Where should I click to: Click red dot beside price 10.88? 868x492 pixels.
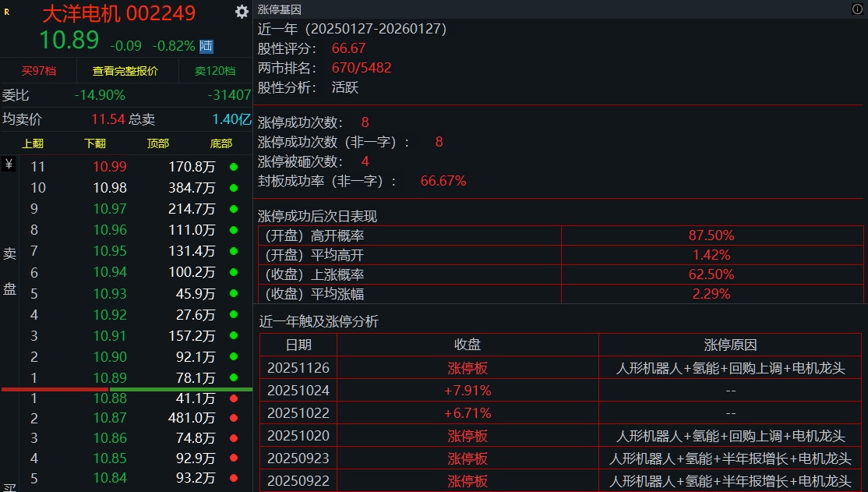tap(234, 398)
